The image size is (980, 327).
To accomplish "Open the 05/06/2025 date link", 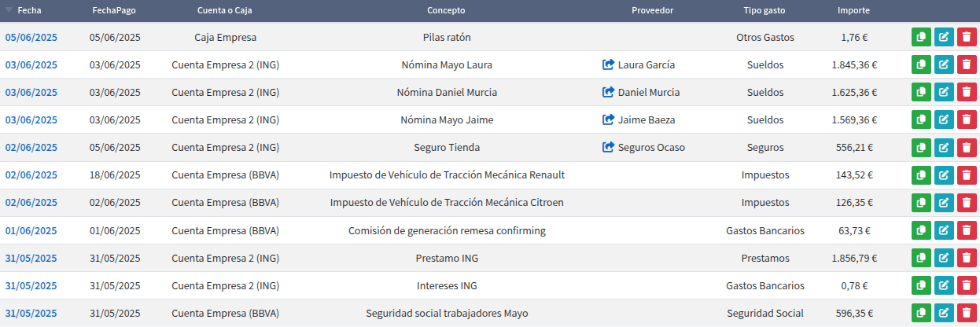I will coord(31,38).
